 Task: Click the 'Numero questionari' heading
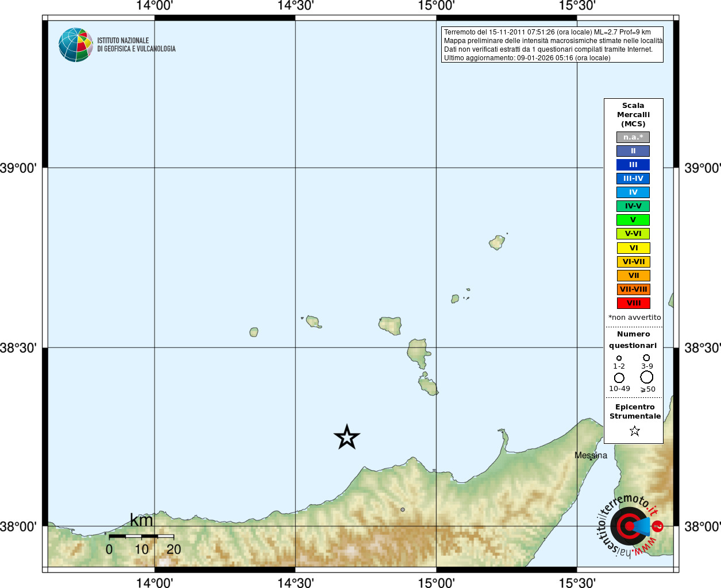tap(633, 339)
